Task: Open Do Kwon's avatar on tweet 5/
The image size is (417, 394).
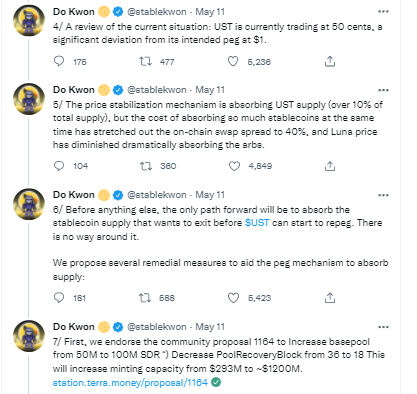Action: (x=29, y=99)
